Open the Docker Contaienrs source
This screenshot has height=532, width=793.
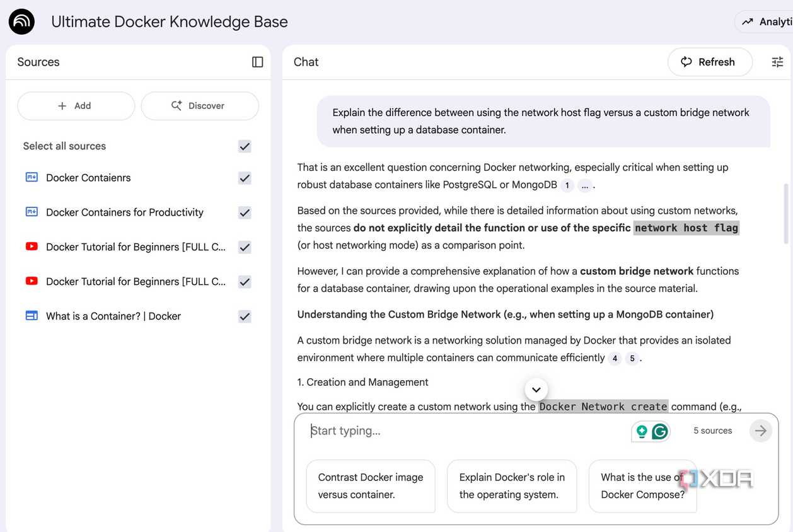point(88,178)
